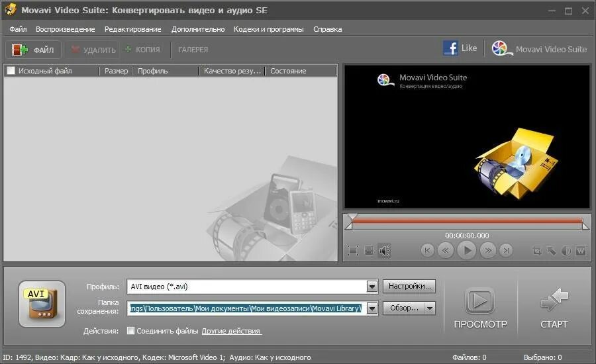Check the Соединить файлы checkbox
Image resolution: width=596 pixels, height=364 pixels.
coord(130,330)
